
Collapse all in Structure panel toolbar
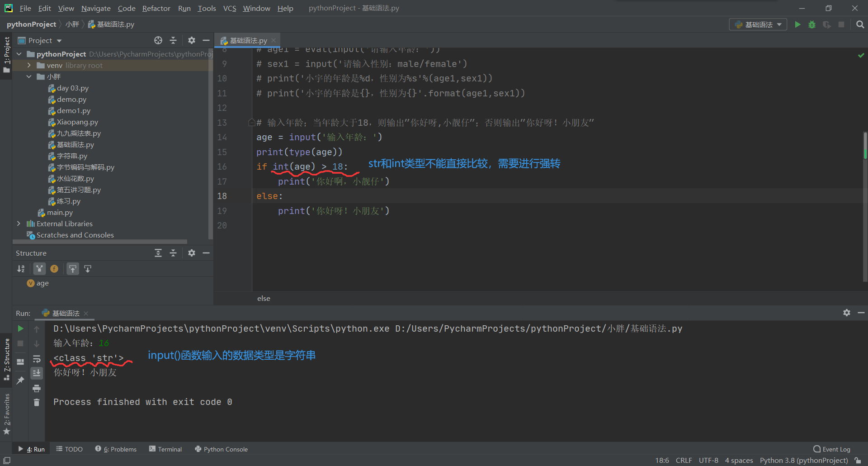coord(173,253)
